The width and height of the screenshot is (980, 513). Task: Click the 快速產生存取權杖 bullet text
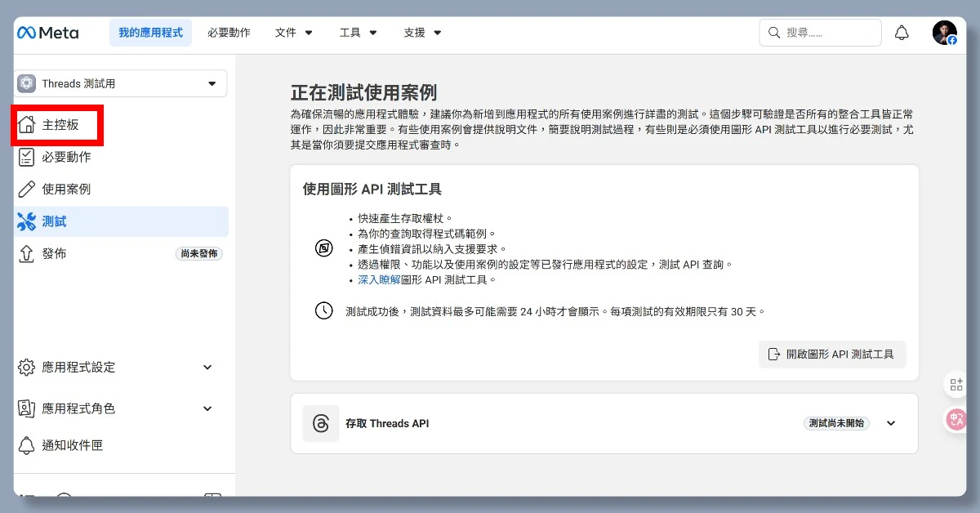coord(405,218)
